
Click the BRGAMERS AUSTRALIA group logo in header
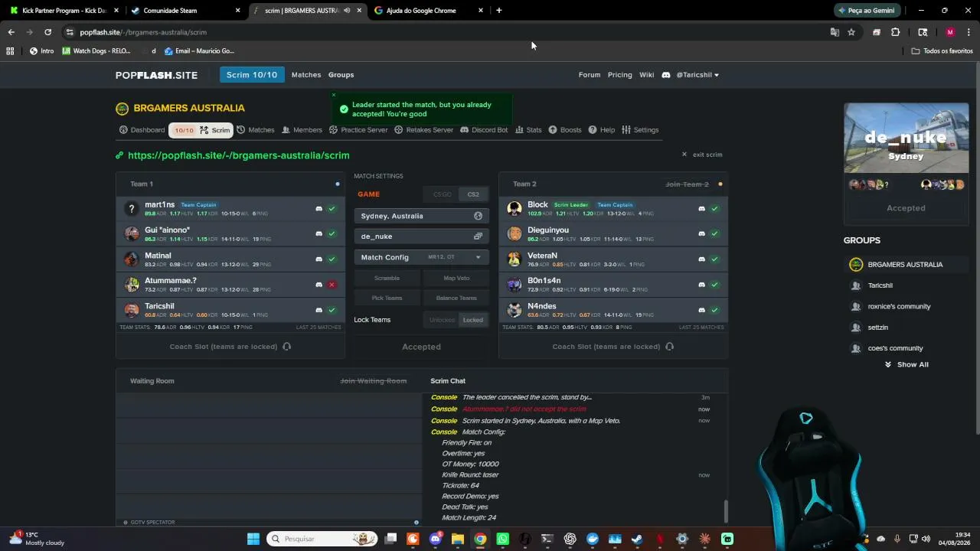click(122, 109)
